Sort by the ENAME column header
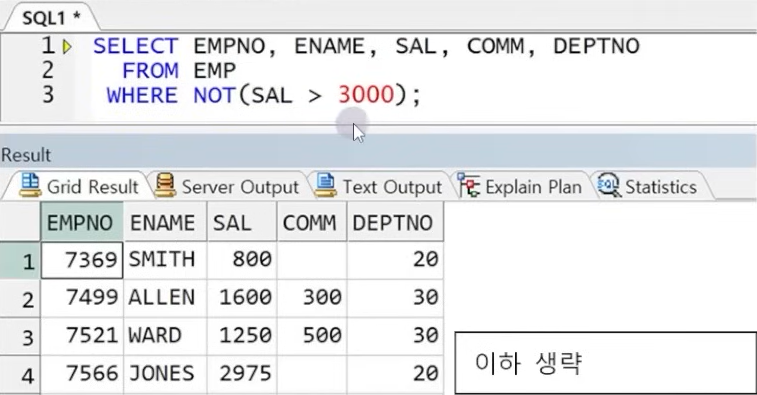 pyautogui.click(x=165, y=222)
